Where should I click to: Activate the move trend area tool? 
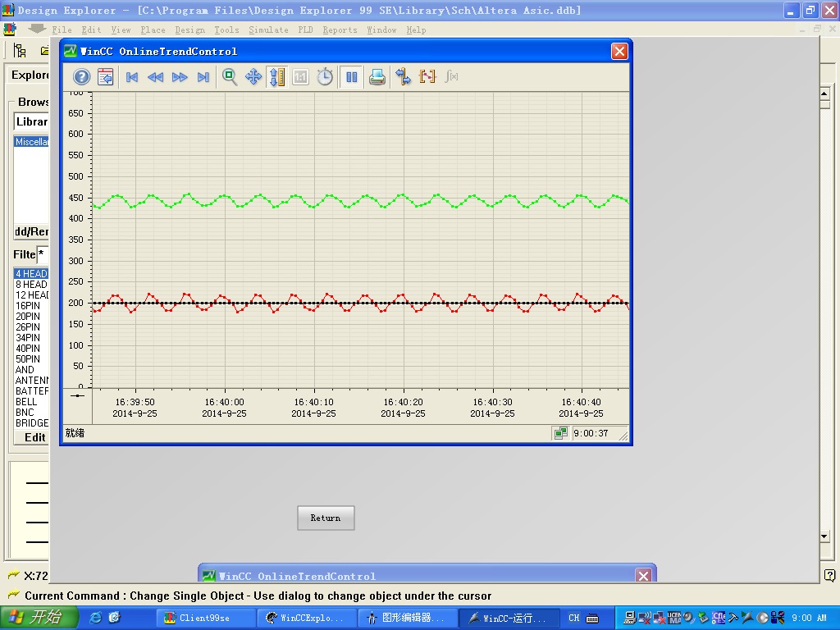[253, 77]
